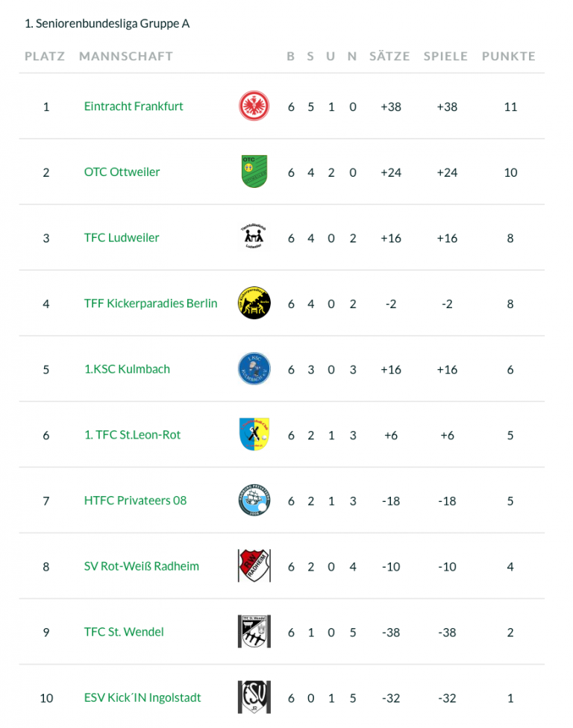Click the green OTC Ottweiler crest
Image resolution: width=573 pixels, height=728 pixels.
pos(254,172)
